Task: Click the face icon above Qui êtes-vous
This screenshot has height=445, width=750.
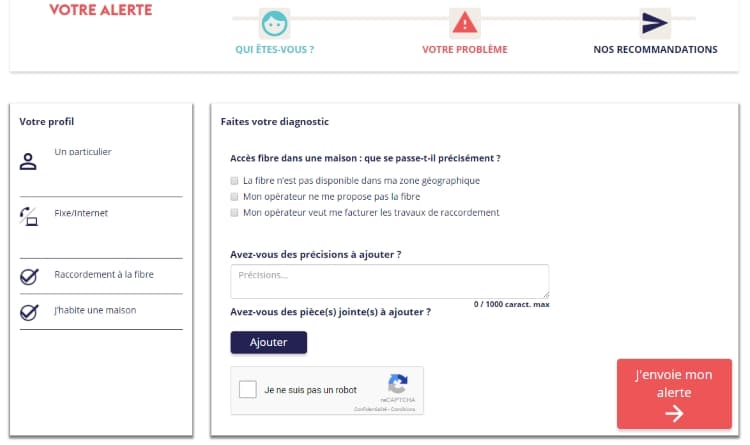Action: coord(275,23)
